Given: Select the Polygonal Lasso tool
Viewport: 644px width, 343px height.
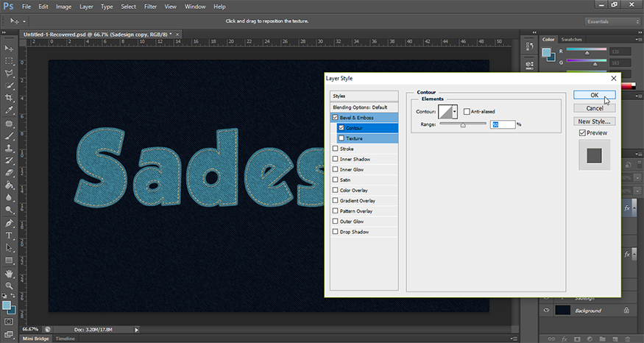Looking at the screenshot, I should pyautogui.click(x=9, y=73).
